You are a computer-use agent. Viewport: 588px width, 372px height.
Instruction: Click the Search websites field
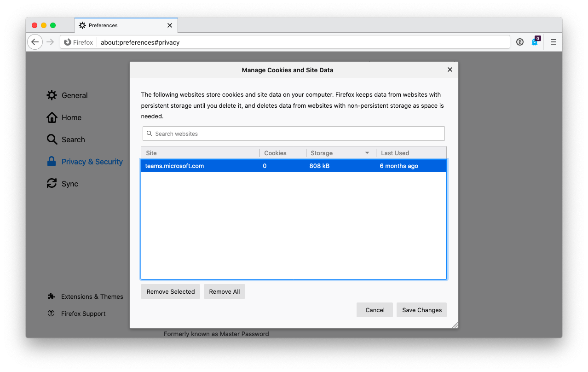(294, 134)
